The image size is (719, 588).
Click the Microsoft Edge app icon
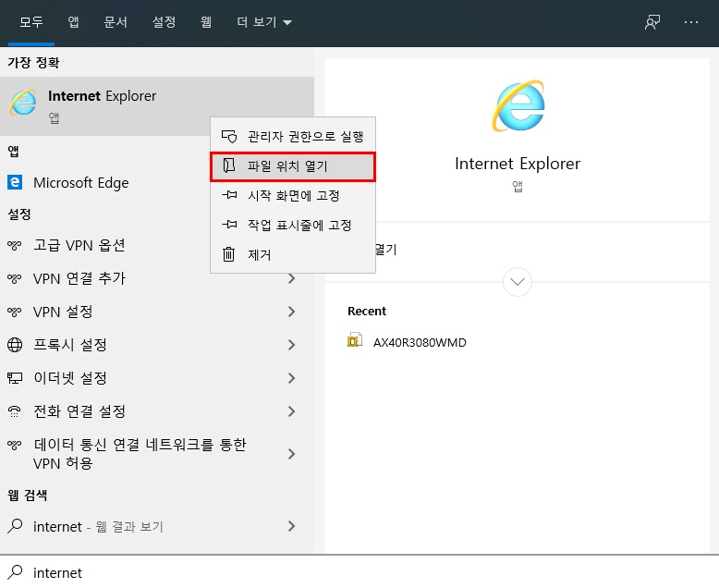(15, 182)
